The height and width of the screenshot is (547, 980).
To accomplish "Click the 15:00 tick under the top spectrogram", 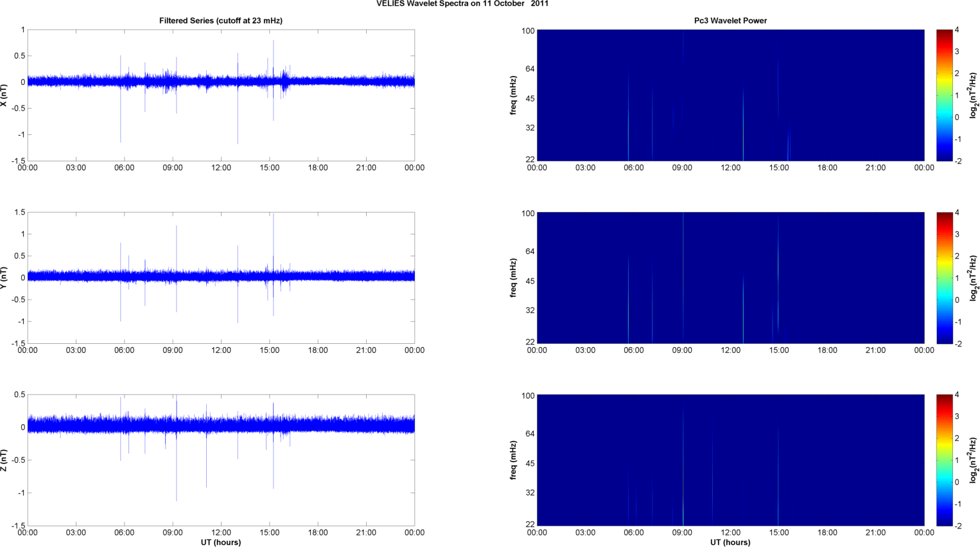I will [779, 168].
